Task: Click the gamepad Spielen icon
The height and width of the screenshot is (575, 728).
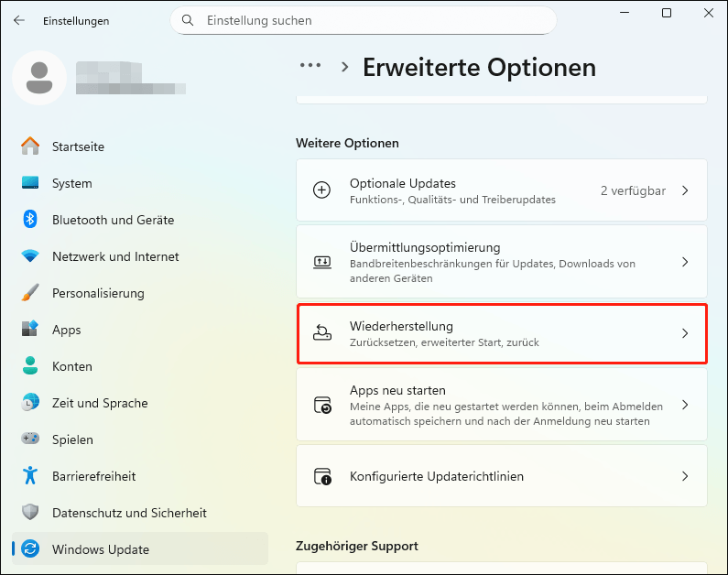Action: click(x=30, y=439)
